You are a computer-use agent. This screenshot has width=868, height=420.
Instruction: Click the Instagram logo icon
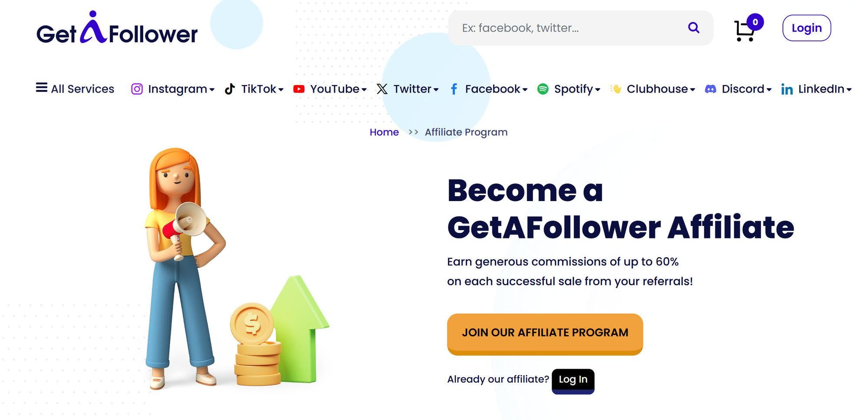pos(137,89)
